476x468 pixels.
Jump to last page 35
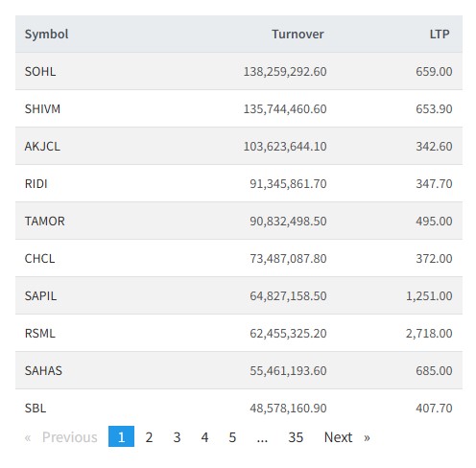(296, 437)
